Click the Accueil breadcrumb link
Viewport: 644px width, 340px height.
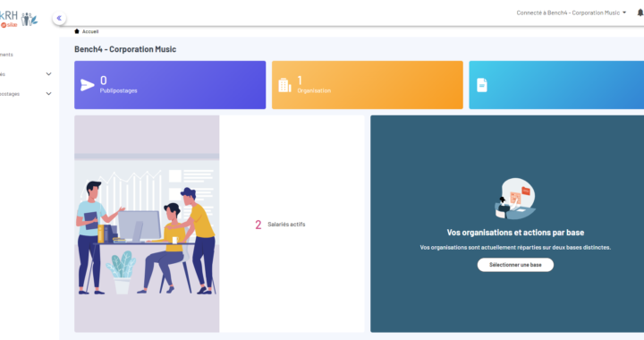pos(90,31)
